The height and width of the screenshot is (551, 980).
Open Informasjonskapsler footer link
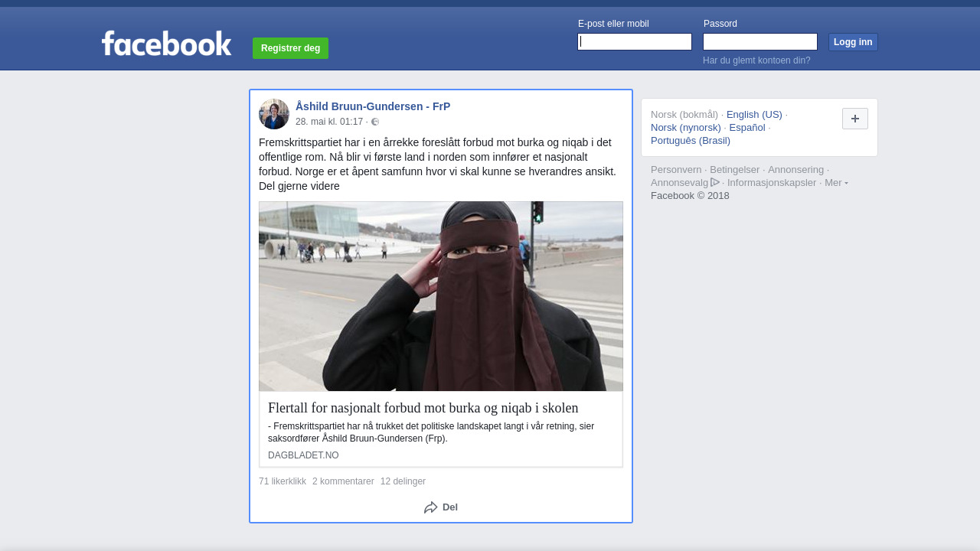point(772,183)
